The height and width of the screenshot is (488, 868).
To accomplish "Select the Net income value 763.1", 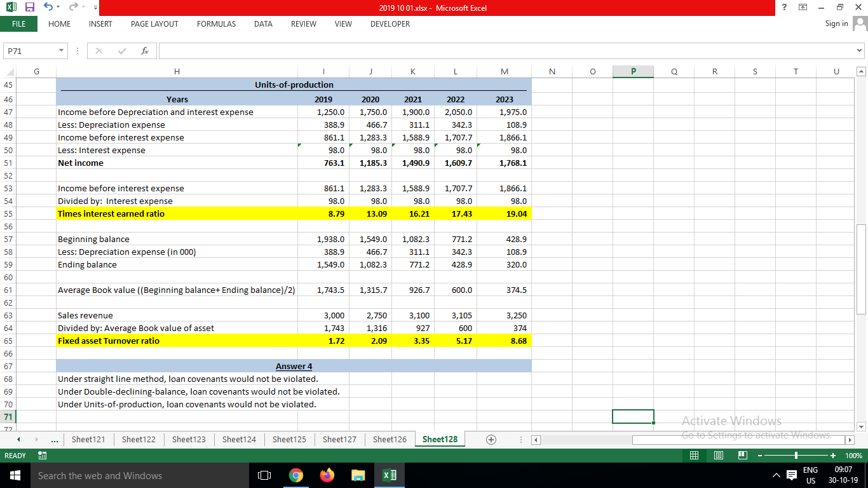I will pos(322,163).
